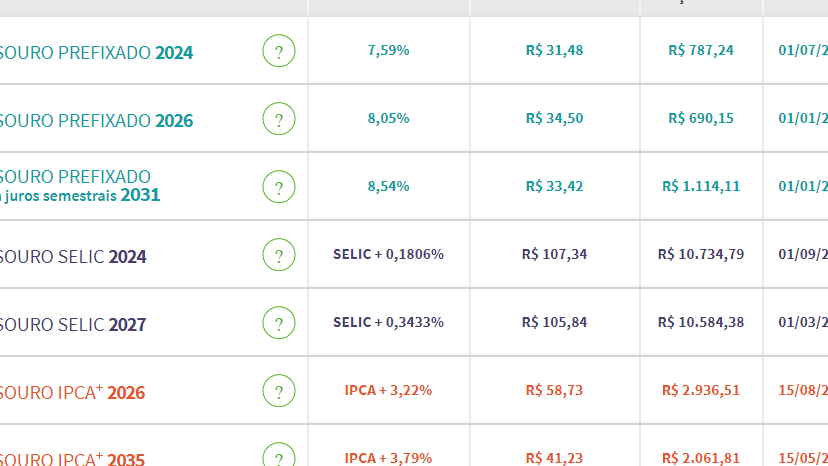The image size is (828, 466).
Task: Open Tesouro Selic 2024 title
Action: click(x=73, y=257)
